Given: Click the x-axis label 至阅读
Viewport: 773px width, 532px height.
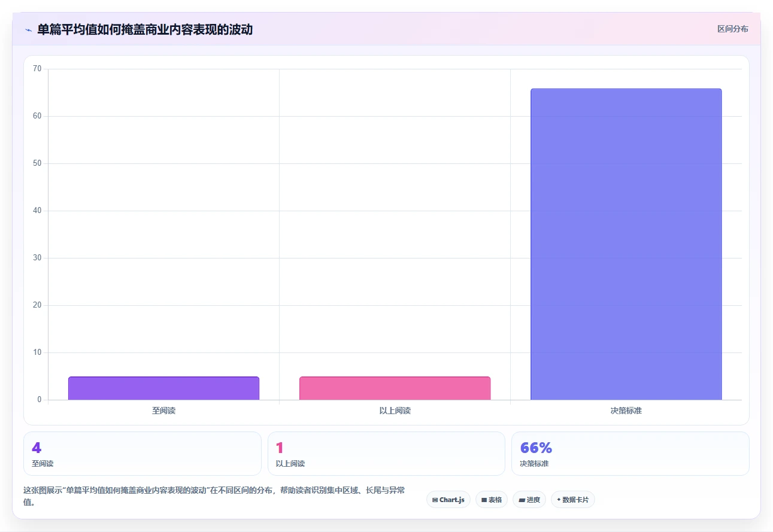Looking at the screenshot, I should (x=163, y=411).
